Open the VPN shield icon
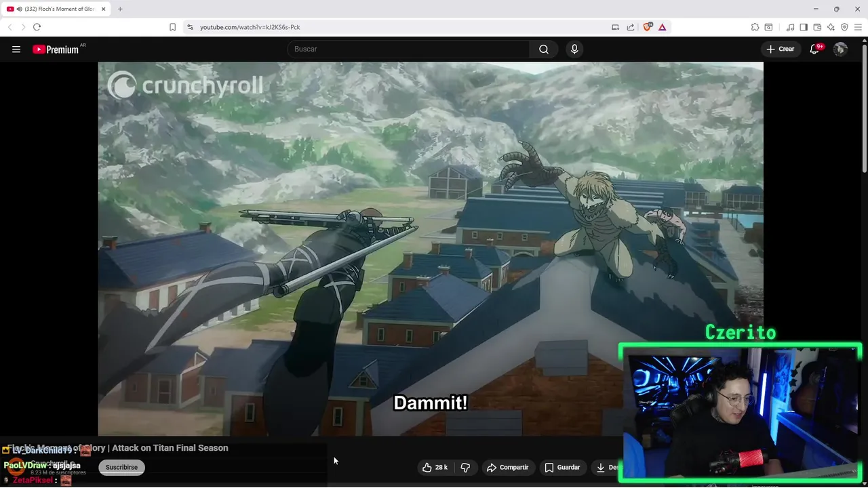 tap(844, 27)
